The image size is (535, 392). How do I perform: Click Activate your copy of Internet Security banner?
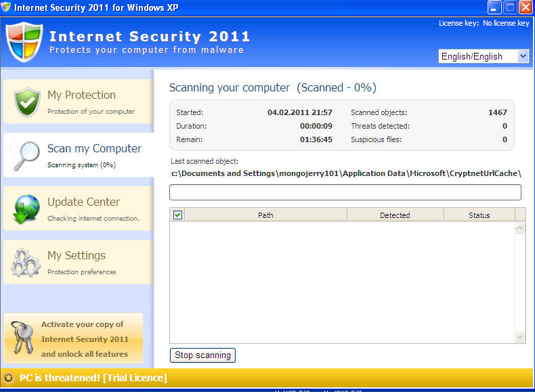[x=73, y=339]
